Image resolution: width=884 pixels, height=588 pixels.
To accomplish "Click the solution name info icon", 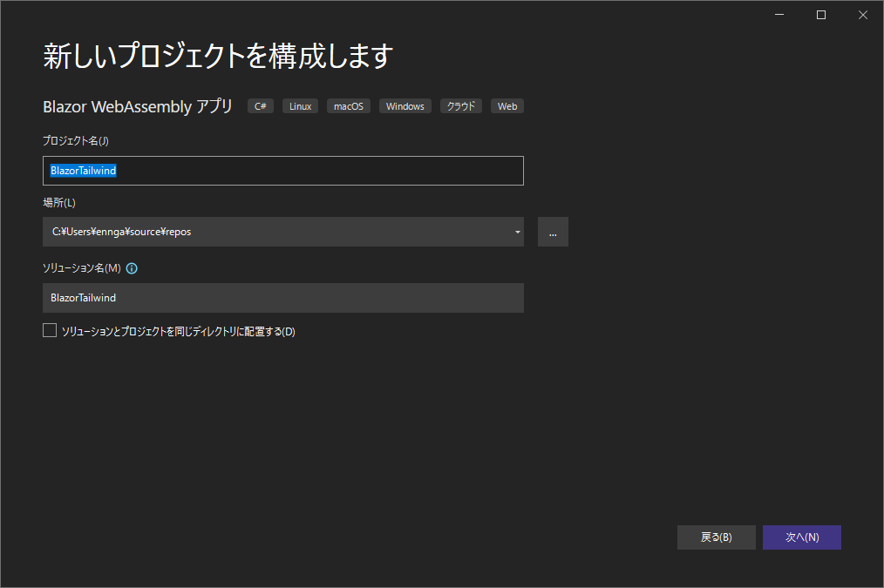I will [x=132, y=268].
